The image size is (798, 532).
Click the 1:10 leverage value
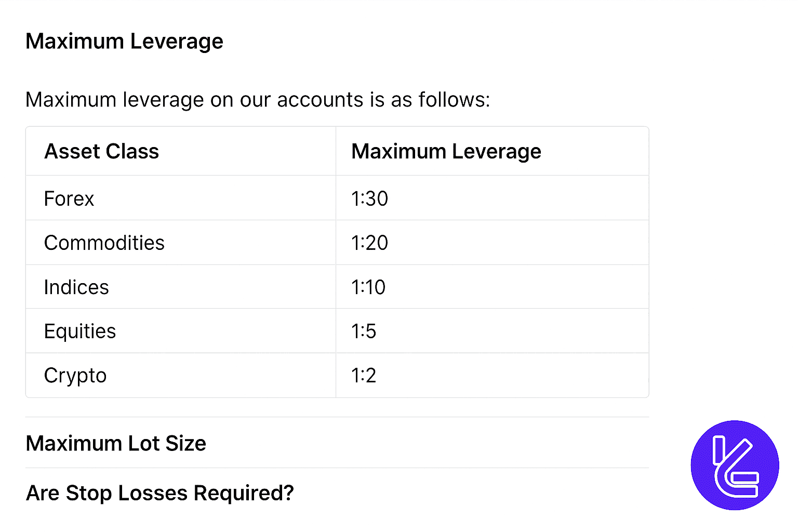(368, 287)
